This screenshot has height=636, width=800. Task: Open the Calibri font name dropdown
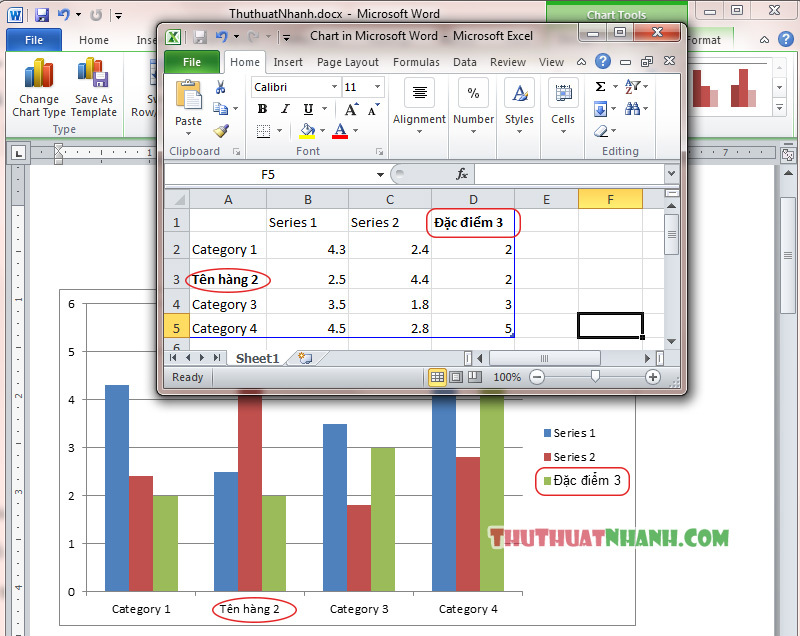(x=334, y=87)
